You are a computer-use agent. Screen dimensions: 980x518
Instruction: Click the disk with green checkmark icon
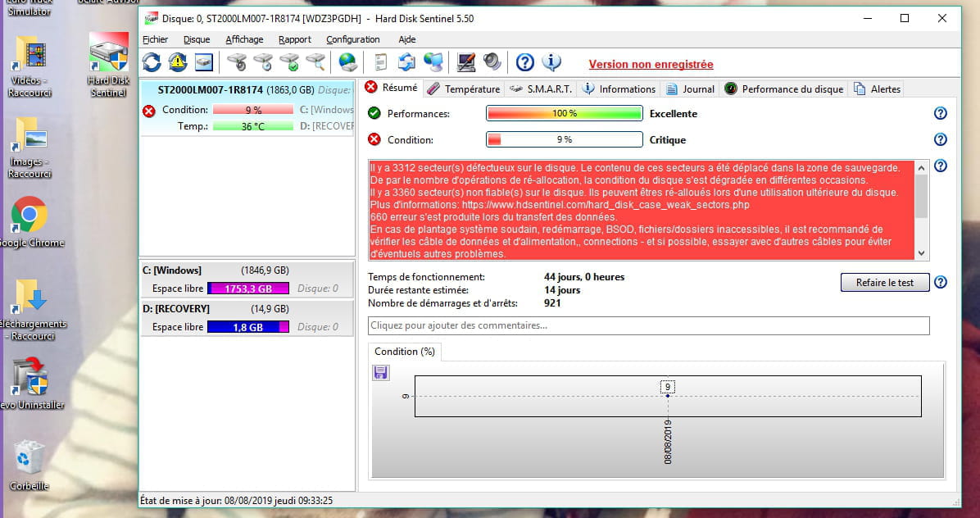(289, 61)
